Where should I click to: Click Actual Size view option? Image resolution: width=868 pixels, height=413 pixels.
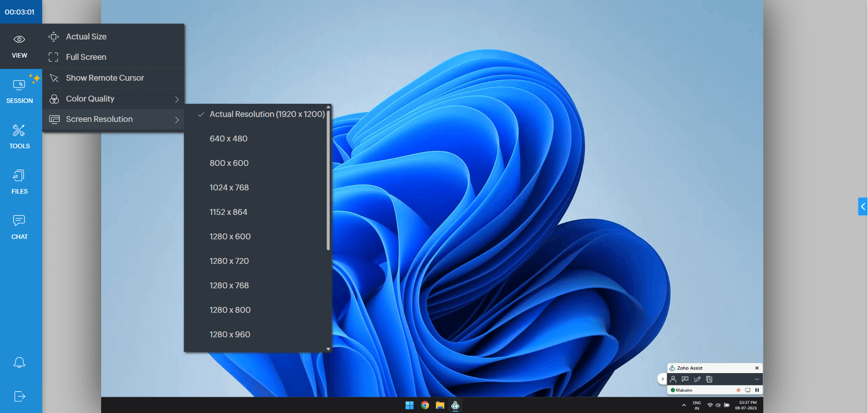point(86,37)
